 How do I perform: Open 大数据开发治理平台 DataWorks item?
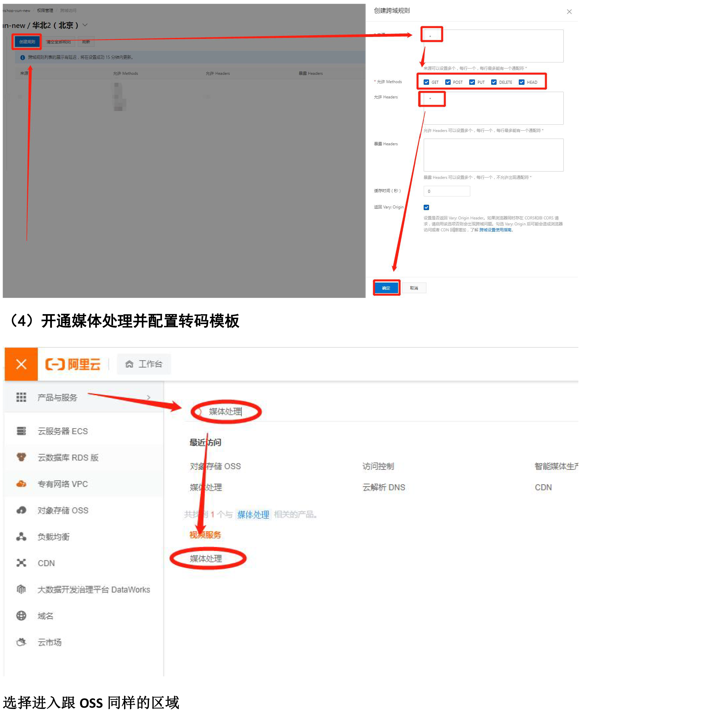94,590
